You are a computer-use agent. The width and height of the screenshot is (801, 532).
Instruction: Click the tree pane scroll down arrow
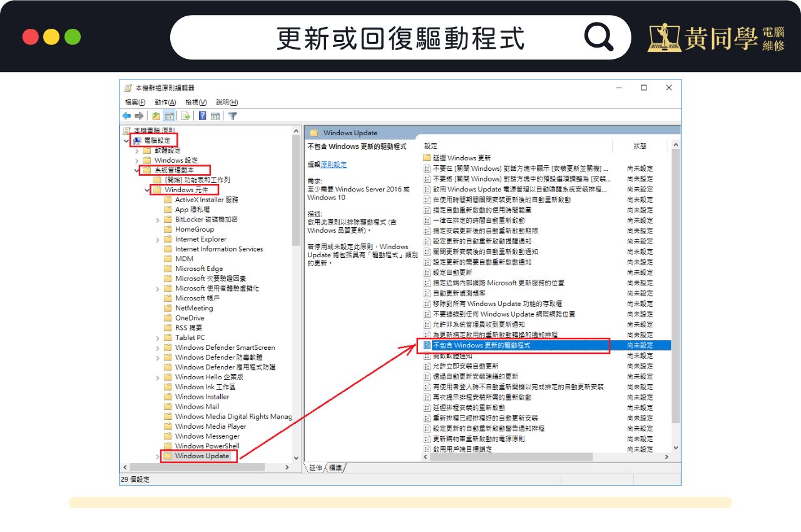tap(297, 458)
